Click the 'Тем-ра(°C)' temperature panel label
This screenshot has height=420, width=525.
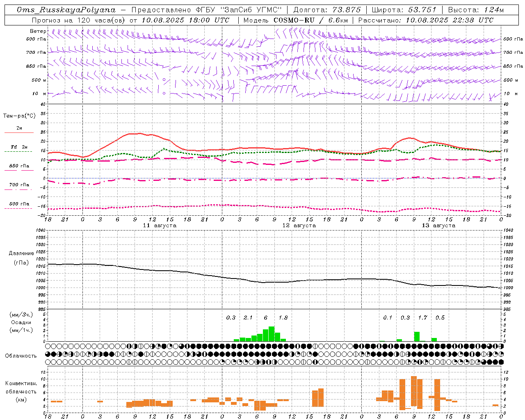19,116
